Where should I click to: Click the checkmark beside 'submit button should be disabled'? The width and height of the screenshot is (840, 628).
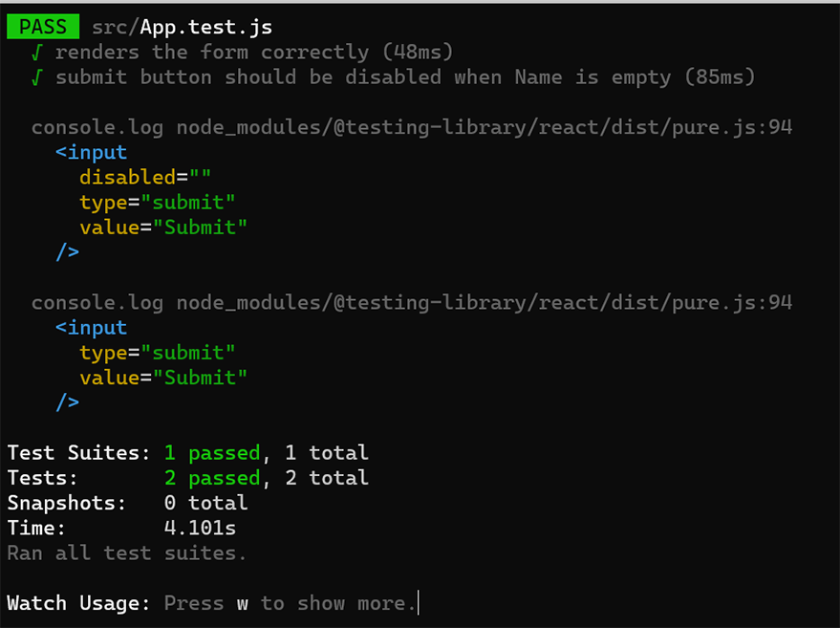pyautogui.click(x=36, y=77)
